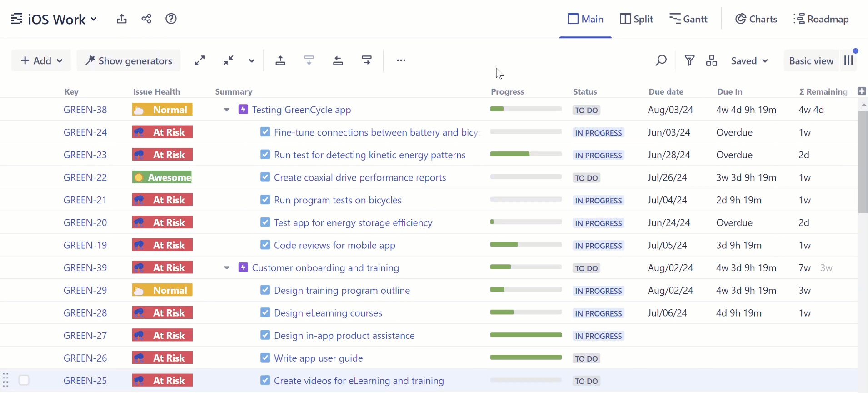Click the share structure icon
Screen dimensions: 868x393
click(146, 19)
